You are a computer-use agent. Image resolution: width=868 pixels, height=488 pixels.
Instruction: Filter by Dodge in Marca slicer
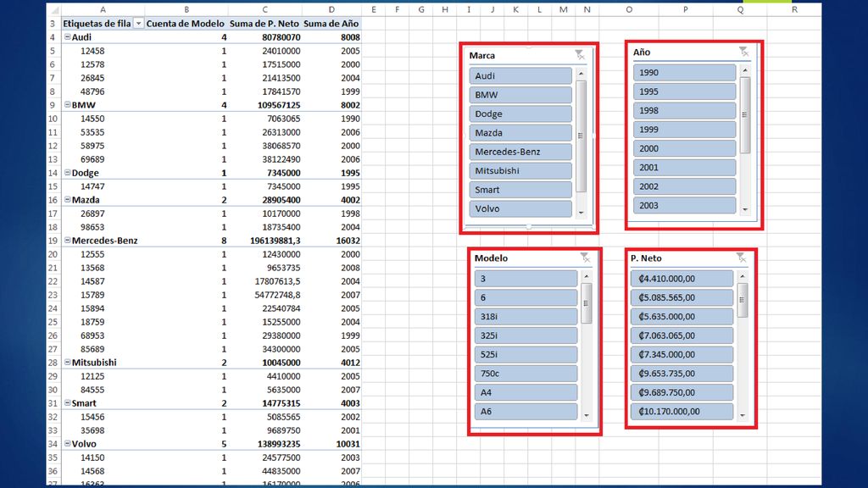click(x=520, y=114)
